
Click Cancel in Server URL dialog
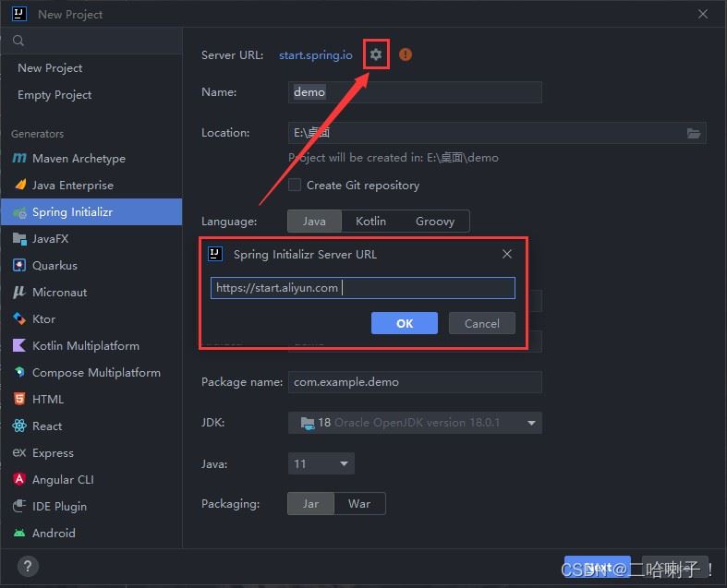pyautogui.click(x=481, y=323)
